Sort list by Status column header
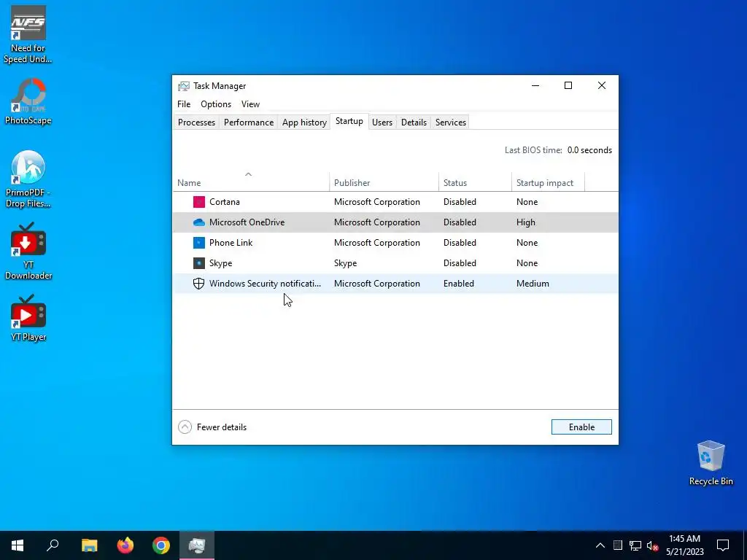The width and height of the screenshot is (747, 560). 475,183
